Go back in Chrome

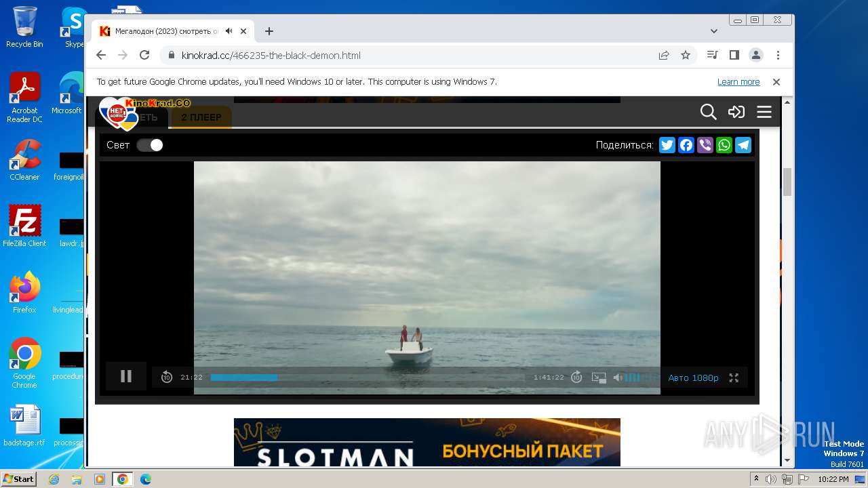[x=100, y=56]
